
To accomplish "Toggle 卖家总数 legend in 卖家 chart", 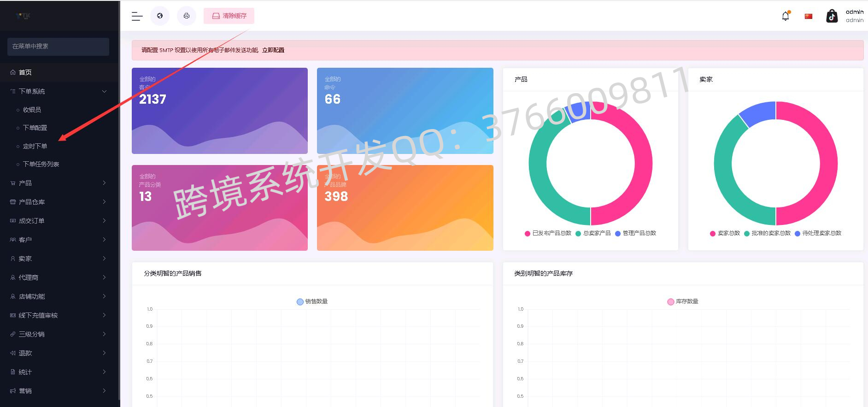I will click(725, 233).
